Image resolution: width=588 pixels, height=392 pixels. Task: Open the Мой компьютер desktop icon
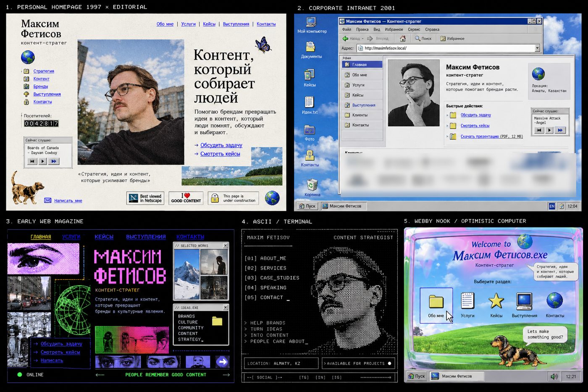click(x=312, y=22)
